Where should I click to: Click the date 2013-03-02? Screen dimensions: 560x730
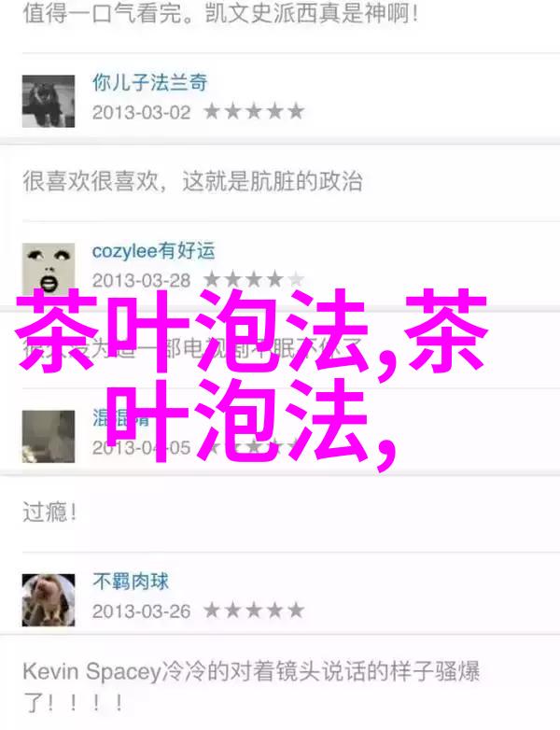[x=142, y=113]
